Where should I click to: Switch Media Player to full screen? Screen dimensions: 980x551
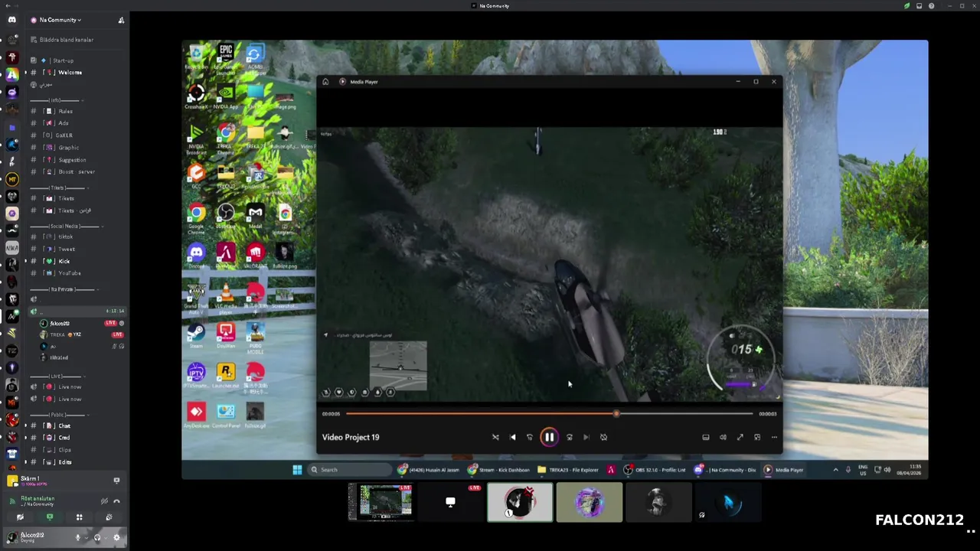coord(740,437)
